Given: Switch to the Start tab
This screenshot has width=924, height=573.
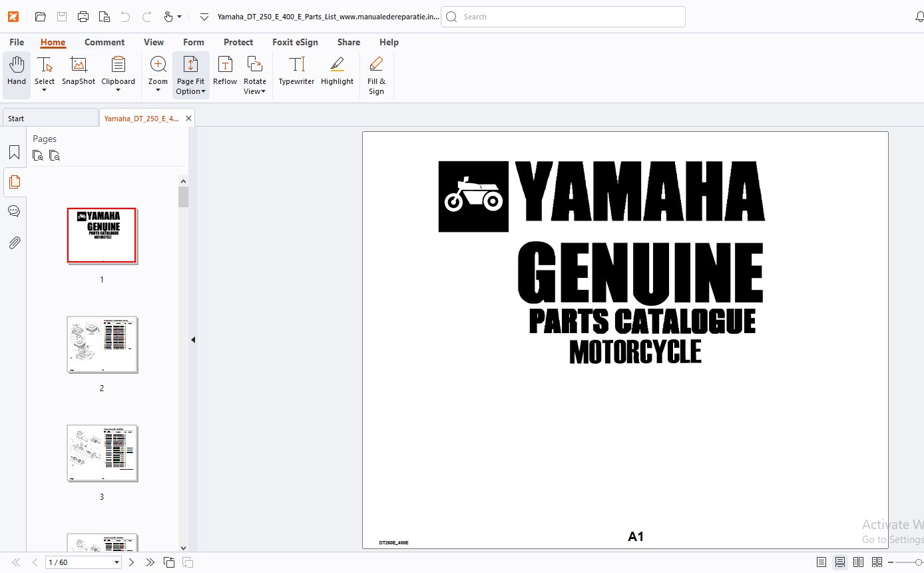Looking at the screenshot, I should [50, 119].
